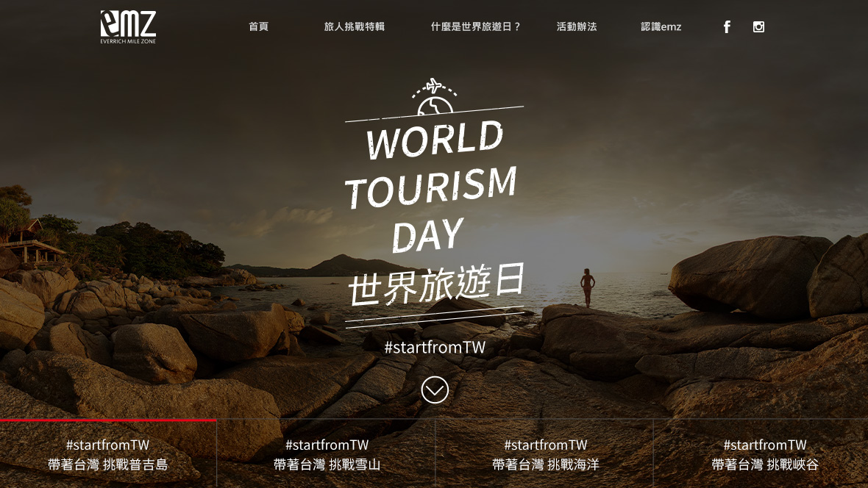Click the centered #startfromTW hashtag

point(435,348)
